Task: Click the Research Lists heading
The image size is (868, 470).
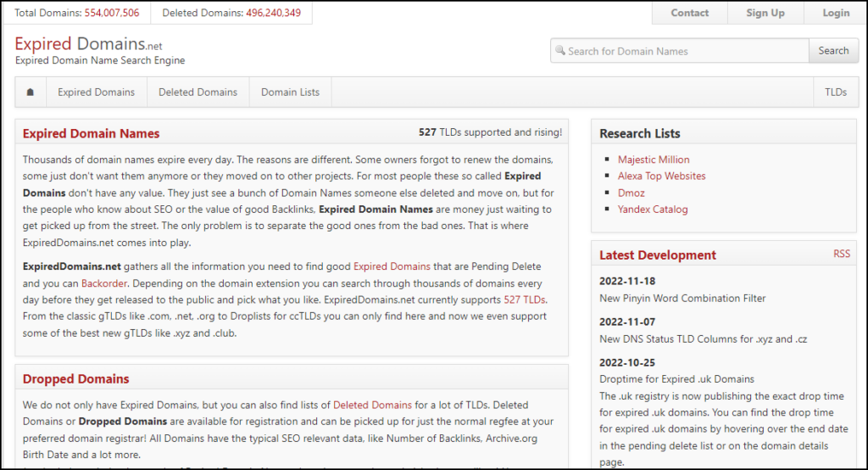Action: (x=640, y=133)
